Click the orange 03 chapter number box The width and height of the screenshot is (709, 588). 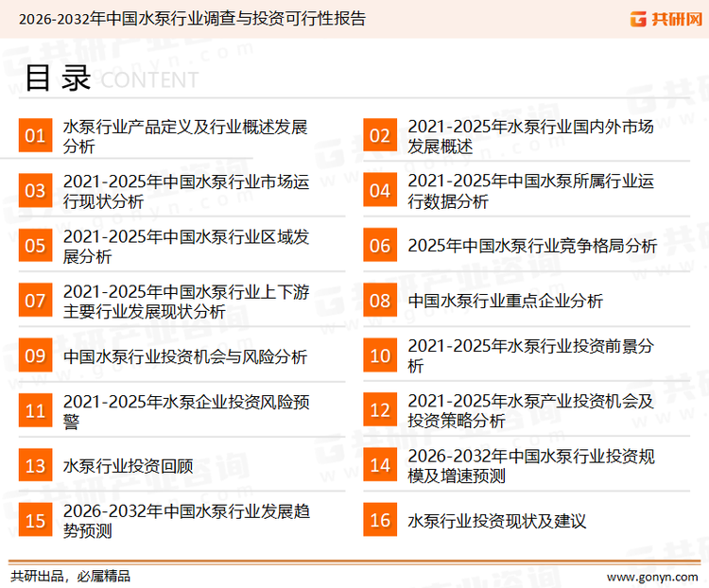35,190
